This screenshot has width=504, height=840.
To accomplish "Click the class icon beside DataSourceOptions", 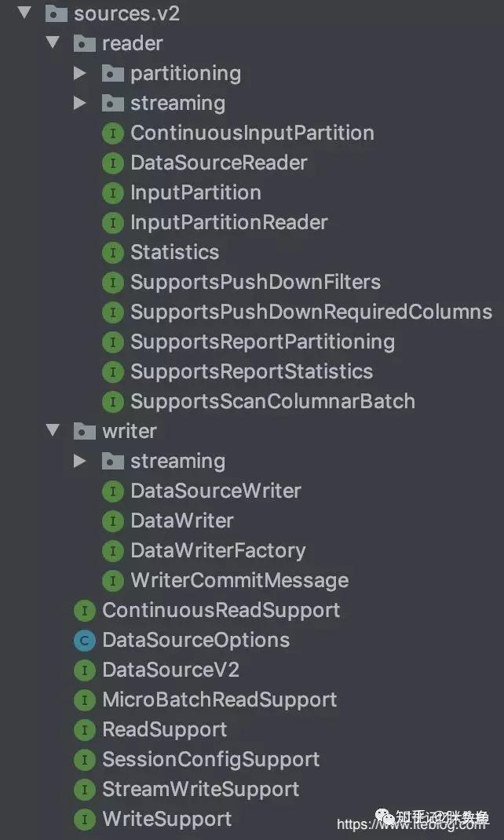I will pyautogui.click(x=84, y=640).
